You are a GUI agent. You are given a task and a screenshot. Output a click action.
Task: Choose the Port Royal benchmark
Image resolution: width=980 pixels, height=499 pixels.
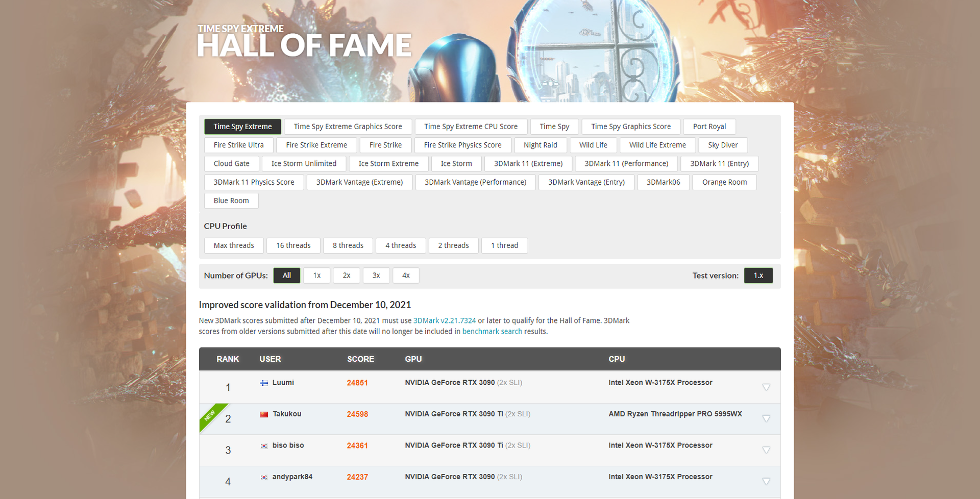coord(709,127)
